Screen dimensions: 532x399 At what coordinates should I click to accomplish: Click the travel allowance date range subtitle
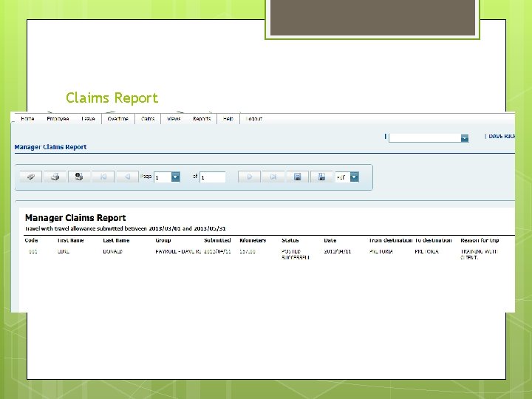coord(125,228)
